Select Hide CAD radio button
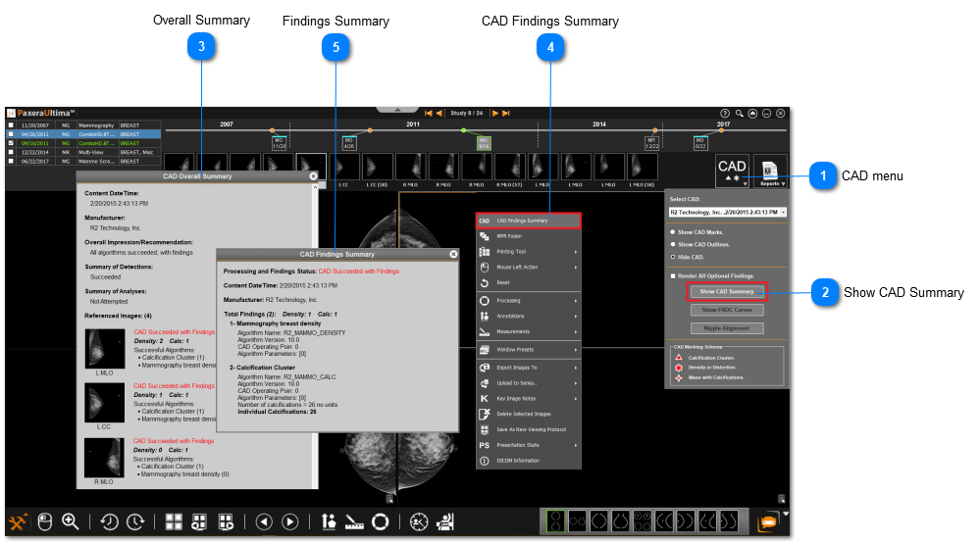Screen dimensions: 980x545 click(673, 257)
